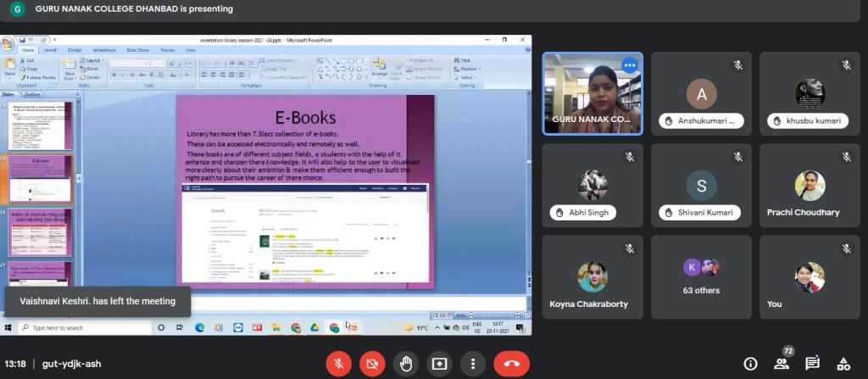Open Microsoft Edge from the taskbar
The height and width of the screenshot is (379, 868).
(x=199, y=328)
